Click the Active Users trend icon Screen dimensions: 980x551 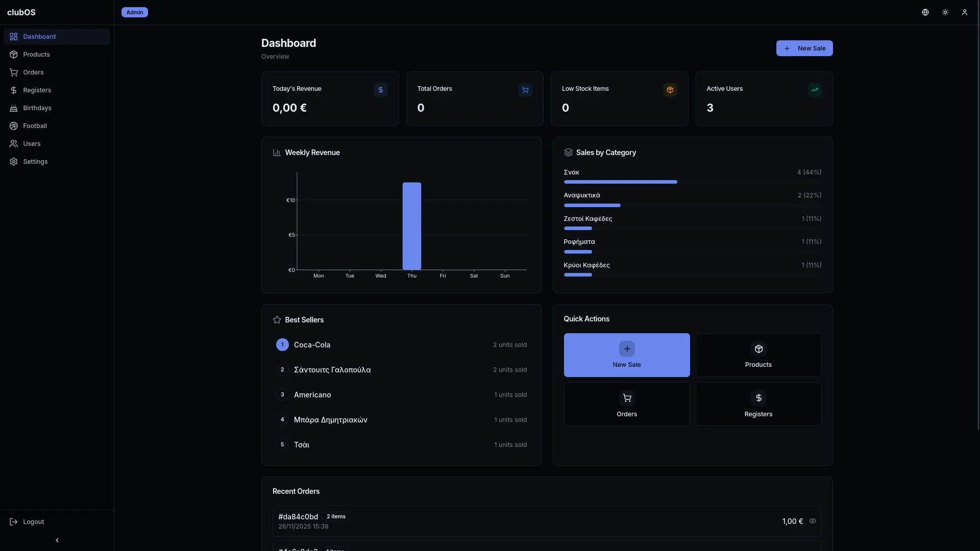tap(814, 90)
